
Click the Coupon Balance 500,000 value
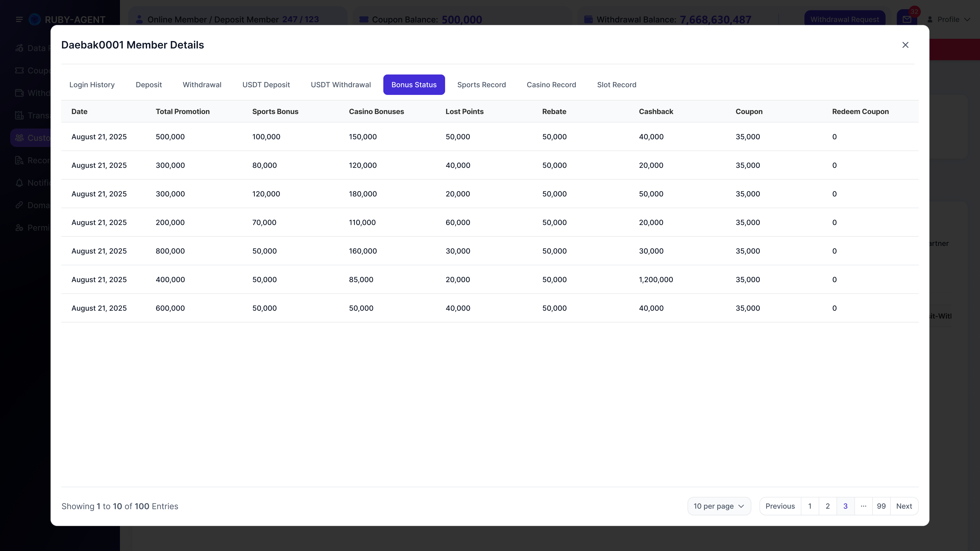tap(461, 19)
